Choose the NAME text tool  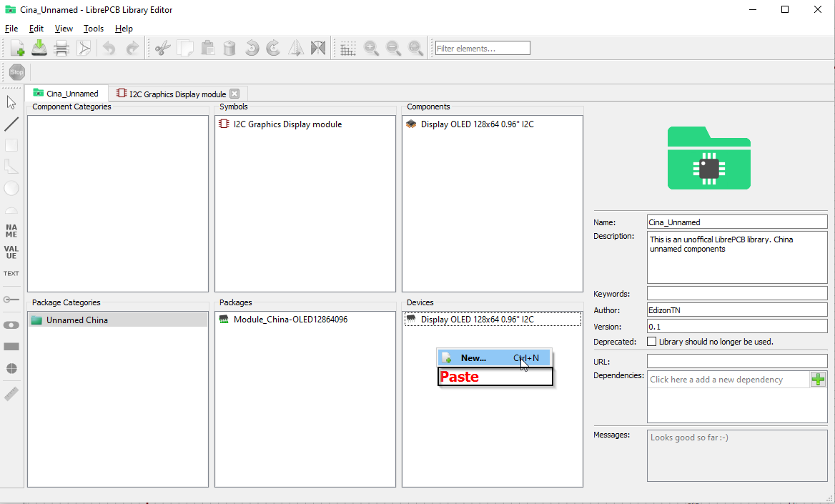pyautogui.click(x=11, y=230)
